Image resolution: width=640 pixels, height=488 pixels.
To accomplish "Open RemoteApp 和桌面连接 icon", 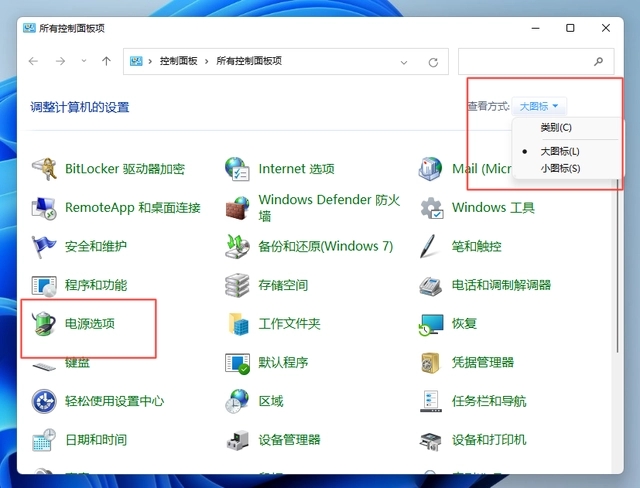I will coord(44,208).
